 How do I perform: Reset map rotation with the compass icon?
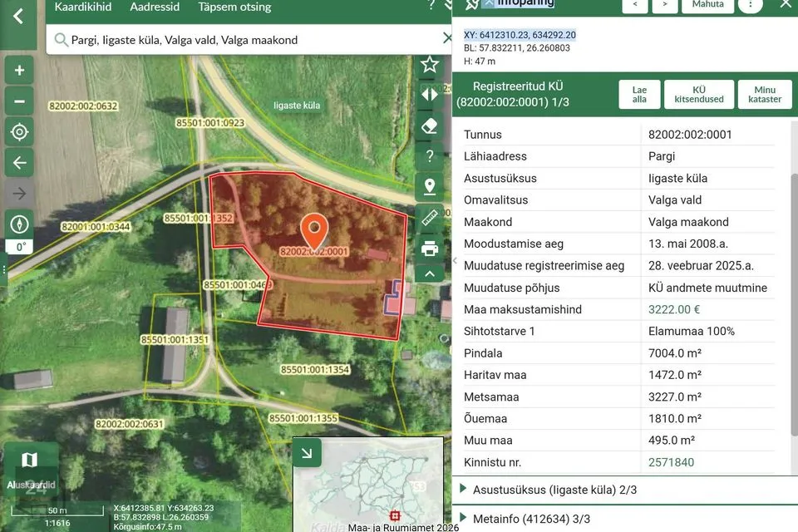[x=19, y=224]
